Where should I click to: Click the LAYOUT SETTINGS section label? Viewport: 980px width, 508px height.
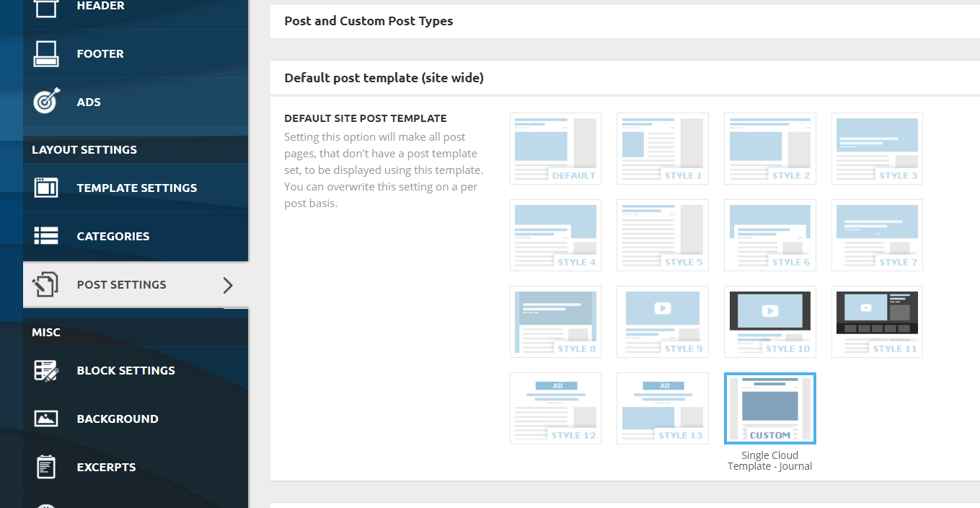point(84,150)
